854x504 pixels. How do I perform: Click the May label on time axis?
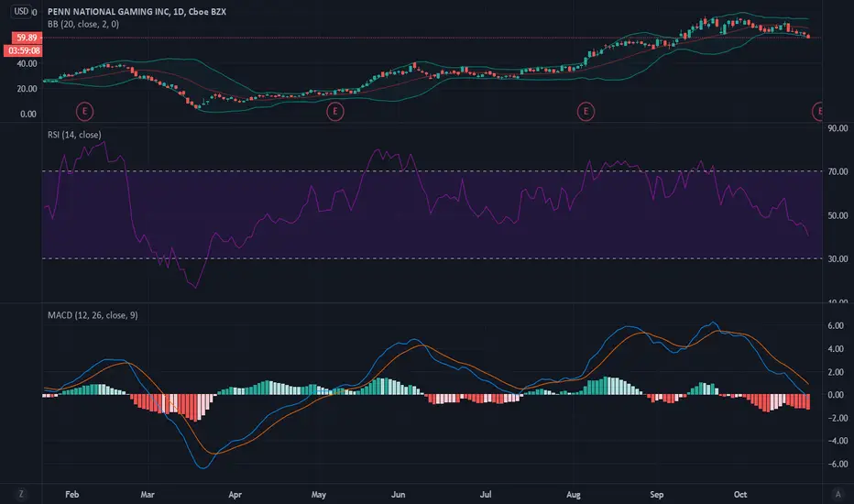coord(319,495)
